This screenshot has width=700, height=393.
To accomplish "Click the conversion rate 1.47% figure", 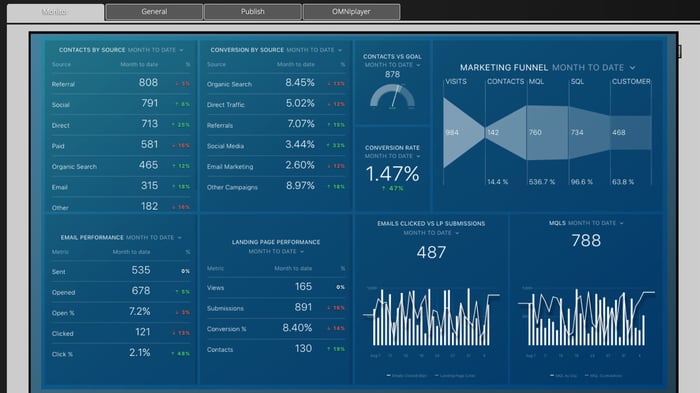I will tap(392, 174).
